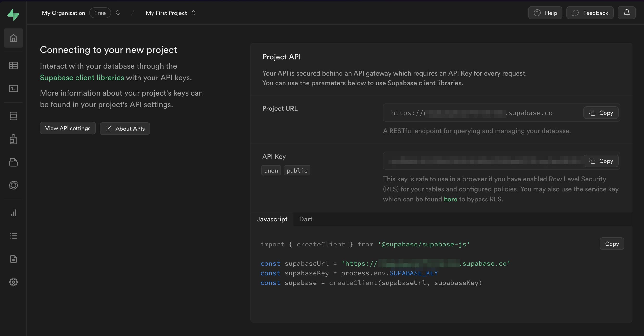Click the Project API heading
The width and height of the screenshot is (644, 336).
(x=281, y=57)
